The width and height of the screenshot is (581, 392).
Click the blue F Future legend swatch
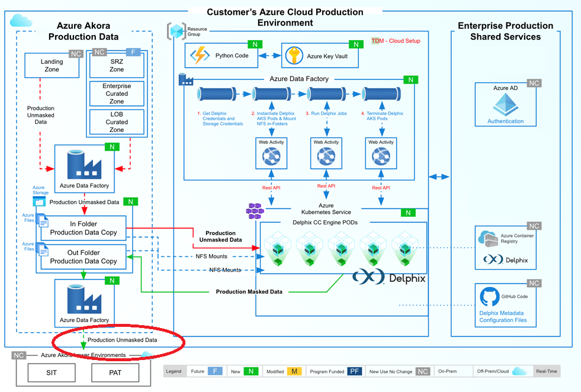click(215, 371)
